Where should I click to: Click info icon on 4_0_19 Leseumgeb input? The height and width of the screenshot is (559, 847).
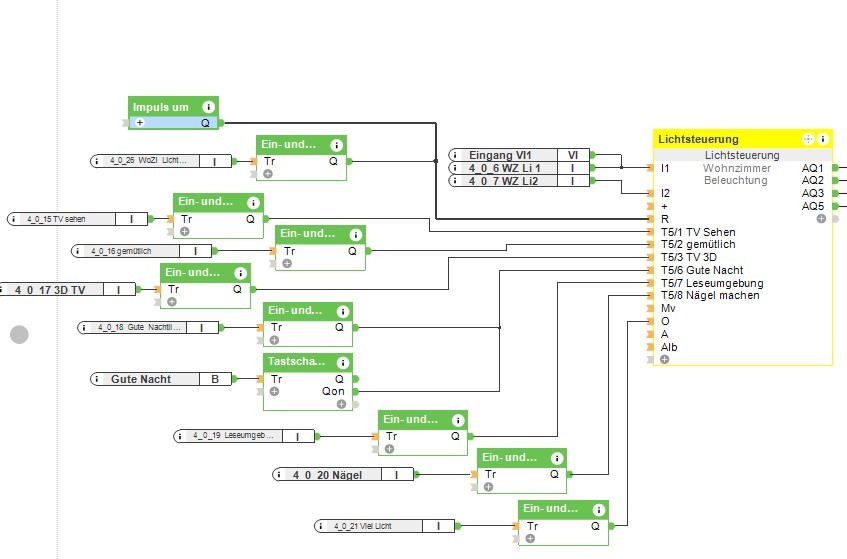pos(180,436)
